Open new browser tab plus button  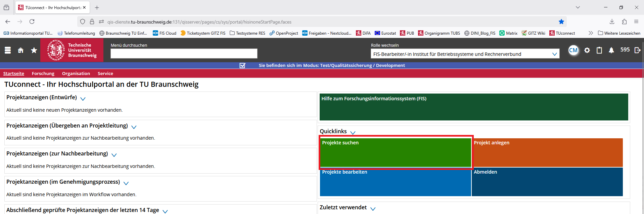[97, 7]
